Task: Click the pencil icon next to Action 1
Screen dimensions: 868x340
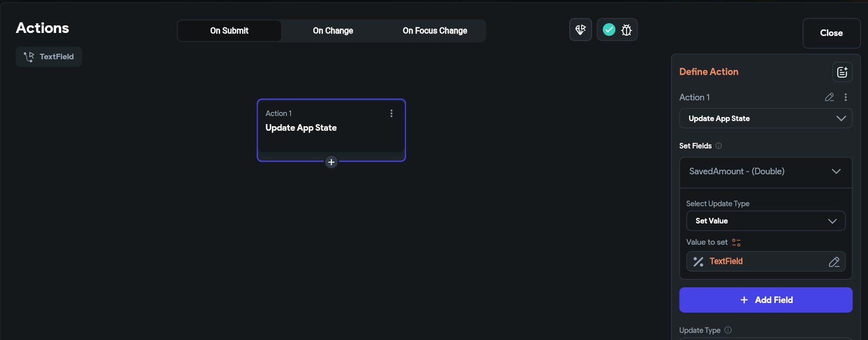Action: pos(829,97)
